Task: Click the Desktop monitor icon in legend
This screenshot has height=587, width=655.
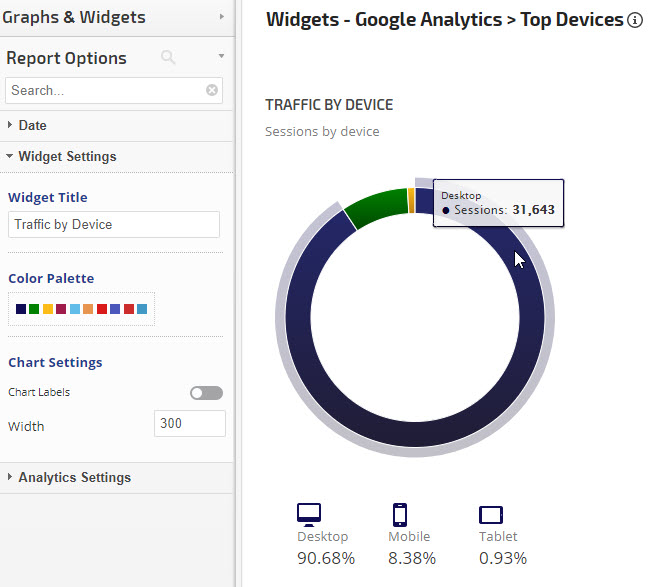Action: click(309, 515)
